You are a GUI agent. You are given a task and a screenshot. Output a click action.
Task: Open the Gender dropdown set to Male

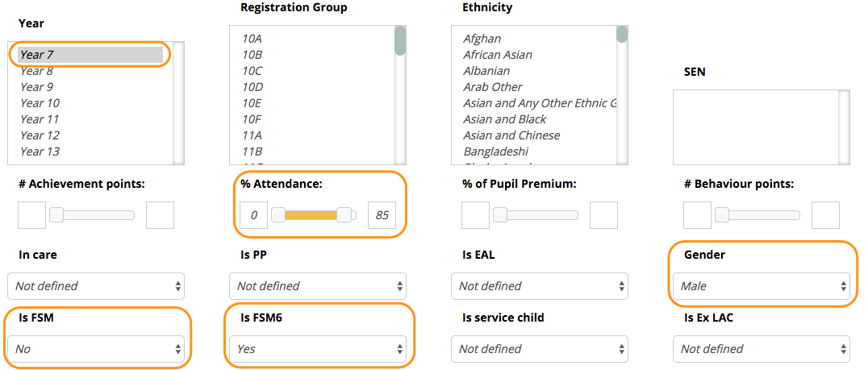click(x=762, y=286)
